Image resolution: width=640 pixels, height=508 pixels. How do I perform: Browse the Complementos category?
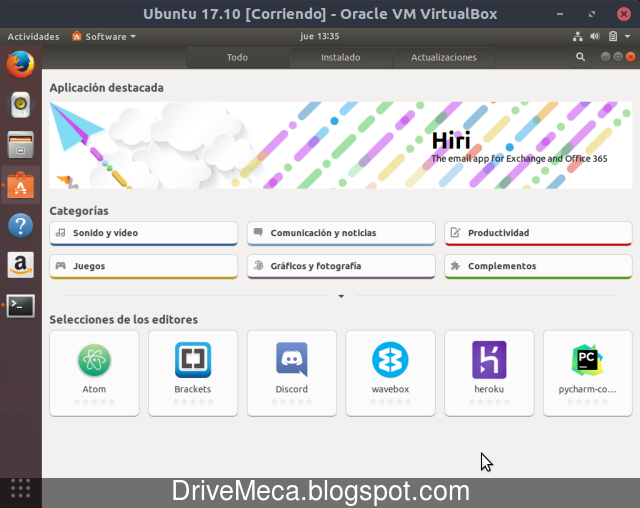538,266
